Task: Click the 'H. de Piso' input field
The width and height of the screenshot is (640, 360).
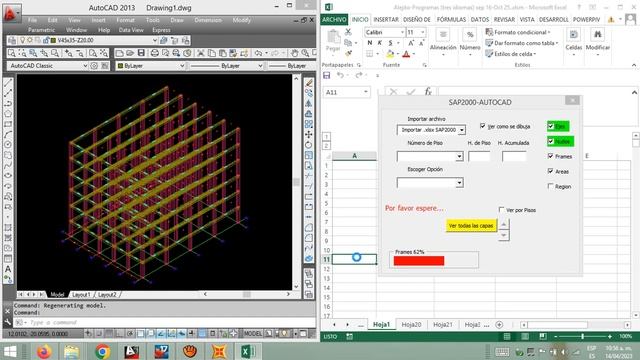Action: tap(479, 156)
